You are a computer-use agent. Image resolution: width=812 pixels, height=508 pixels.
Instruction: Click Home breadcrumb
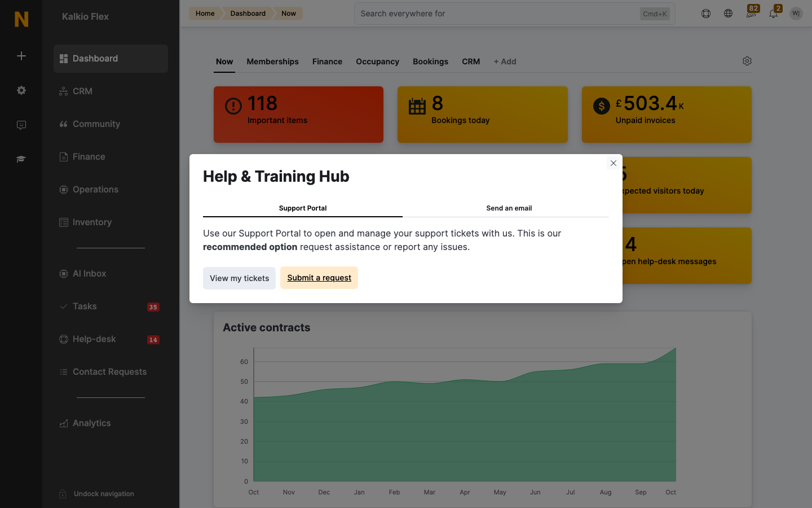(x=205, y=14)
